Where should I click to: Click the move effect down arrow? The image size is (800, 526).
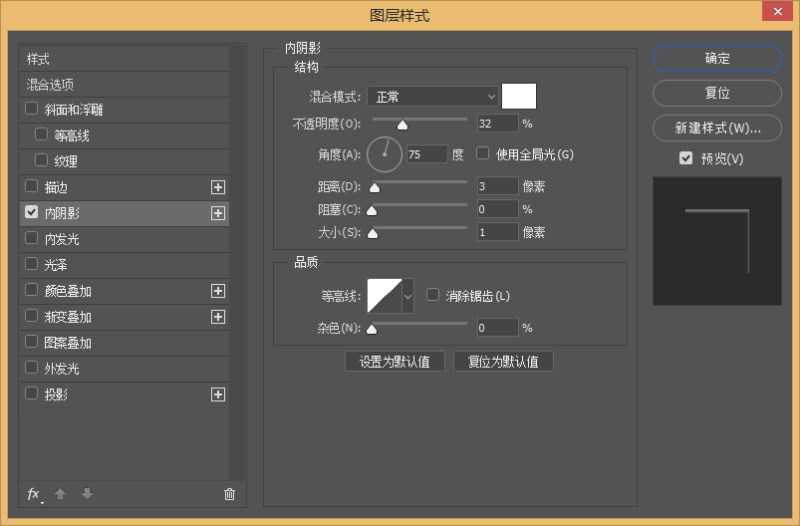coord(87,494)
